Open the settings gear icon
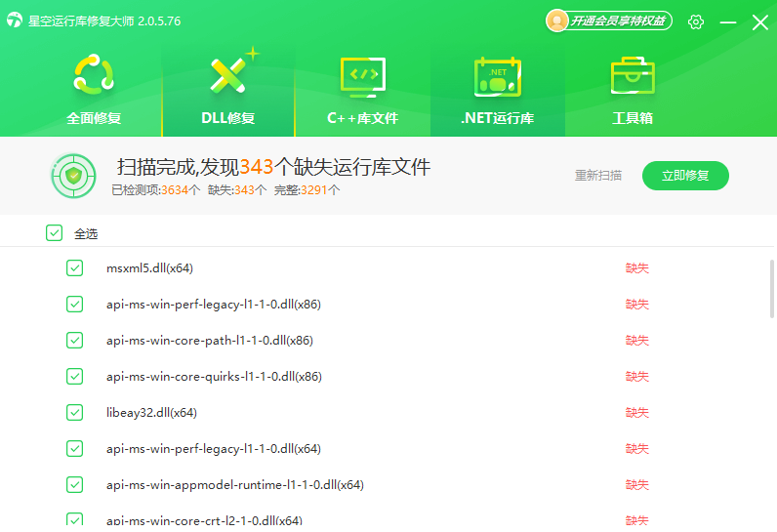This screenshot has width=777, height=532. tap(696, 21)
